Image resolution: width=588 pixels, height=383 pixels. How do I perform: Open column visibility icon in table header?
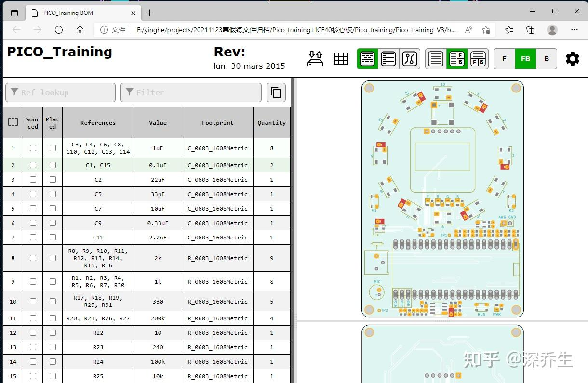13,122
